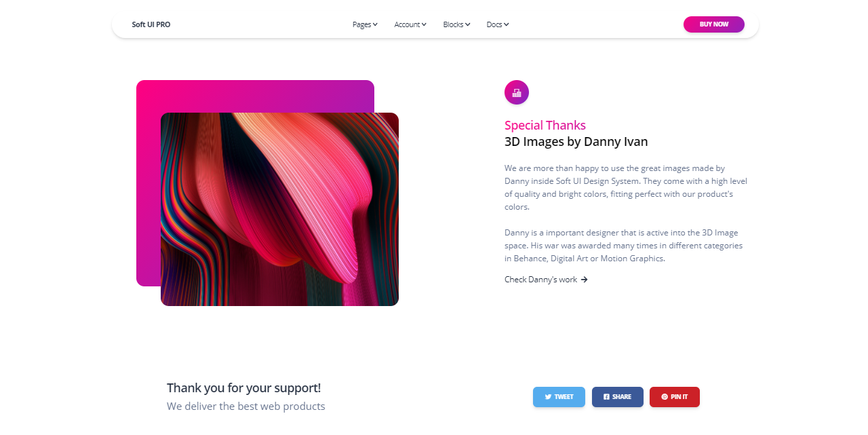Click the PIN IT button
The height and width of the screenshot is (435, 868).
pos(675,397)
